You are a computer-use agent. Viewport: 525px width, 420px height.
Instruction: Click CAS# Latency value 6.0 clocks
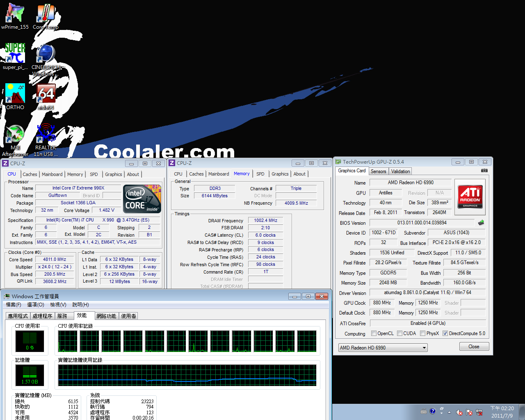pyautogui.click(x=265, y=235)
